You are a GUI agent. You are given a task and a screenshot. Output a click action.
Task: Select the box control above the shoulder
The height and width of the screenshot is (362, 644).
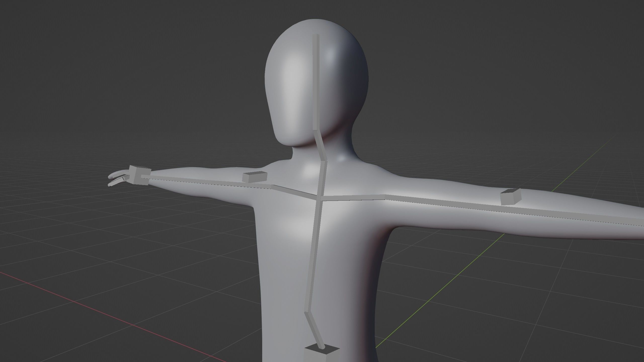(x=254, y=176)
